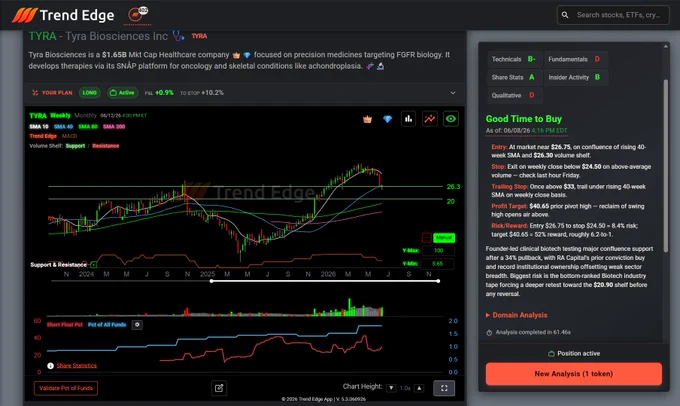Image resolution: width=680 pixels, height=406 pixels.
Task: Toggle the Trend Edge indicator
Action: click(43, 136)
